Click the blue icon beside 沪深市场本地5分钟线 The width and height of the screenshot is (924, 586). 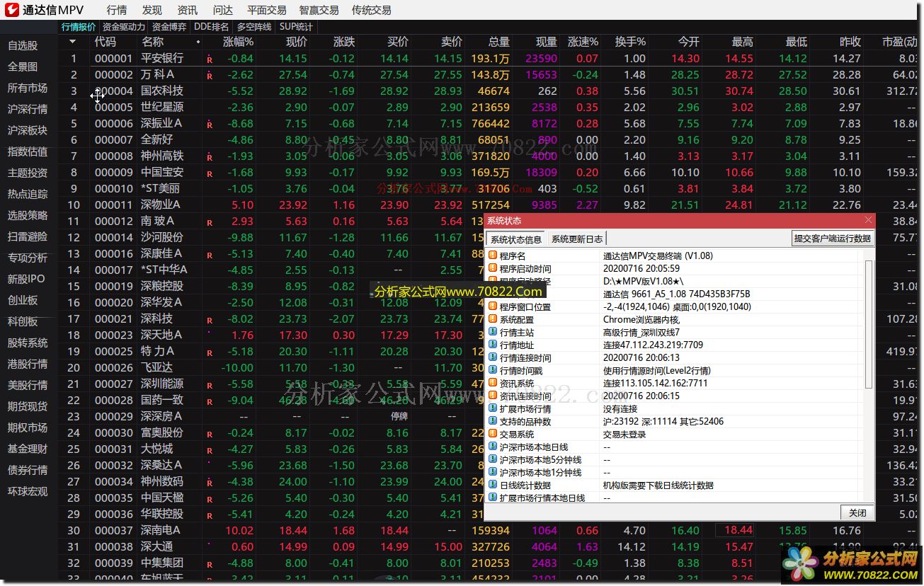[x=493, y=459]
